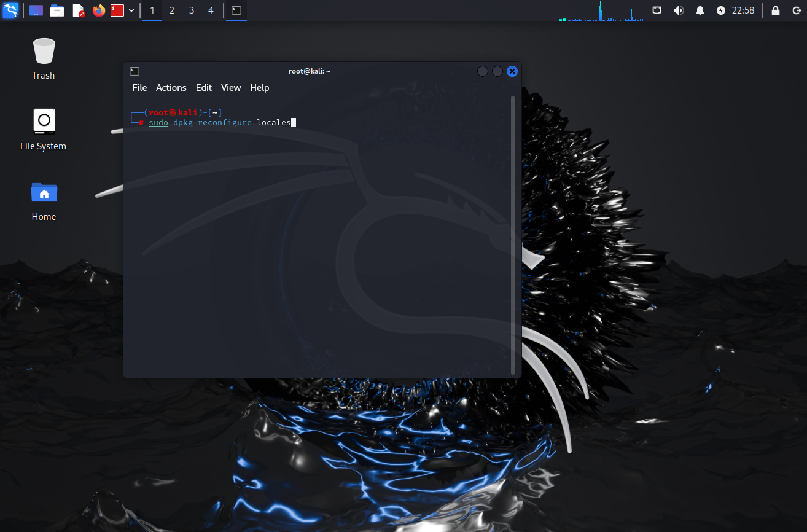The height and width of the screenshot is (532, 807).
Task: Select the Trash desktop icon
Action: pos(44,58)
